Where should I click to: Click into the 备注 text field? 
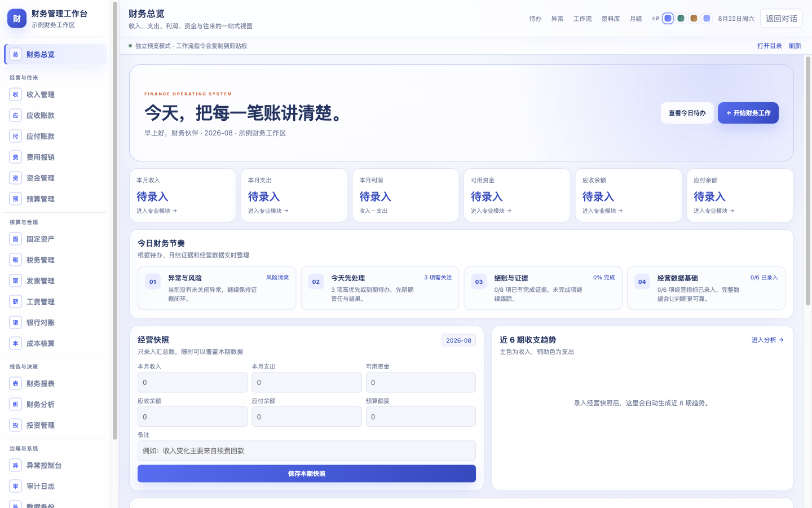(307, 451)
